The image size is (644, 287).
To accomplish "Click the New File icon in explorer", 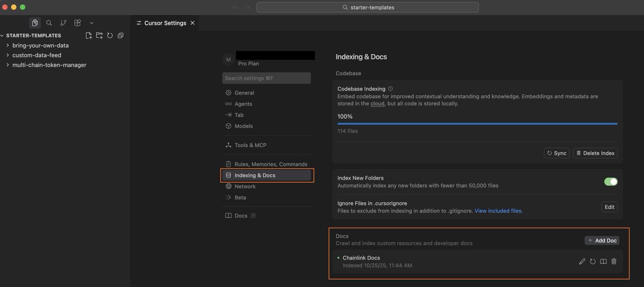I will (x=89, y=35).
